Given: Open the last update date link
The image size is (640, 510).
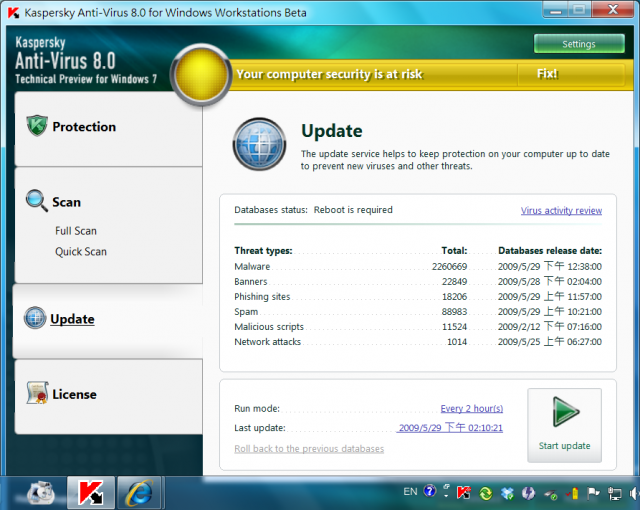Looking at the screenshot, I should (451, 428).
